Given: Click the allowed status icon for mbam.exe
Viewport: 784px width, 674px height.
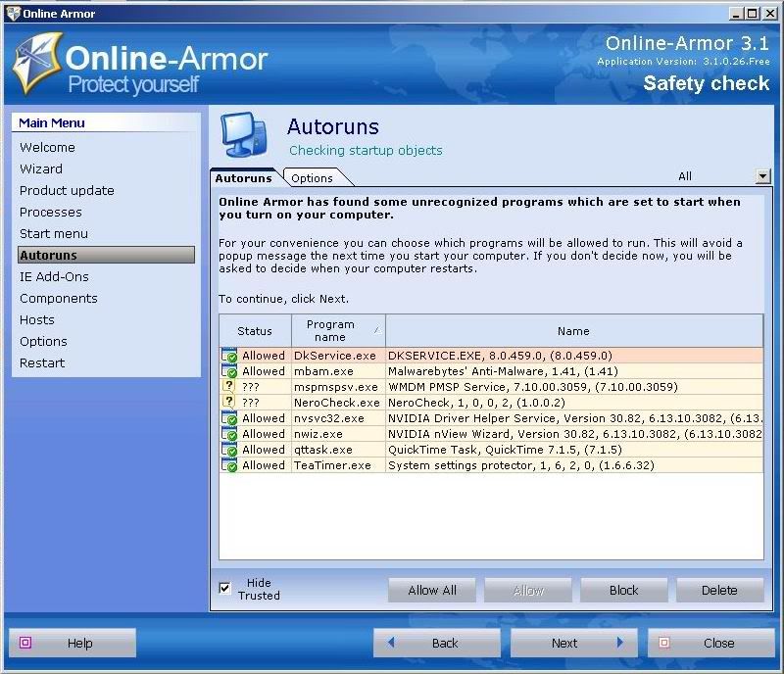Looking at the screenshot, I should [x=229, y=371].
